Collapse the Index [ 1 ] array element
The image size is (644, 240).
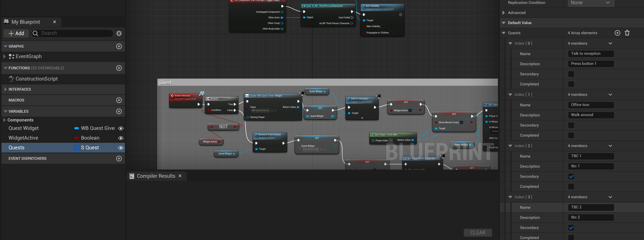(x=510, y=95)
